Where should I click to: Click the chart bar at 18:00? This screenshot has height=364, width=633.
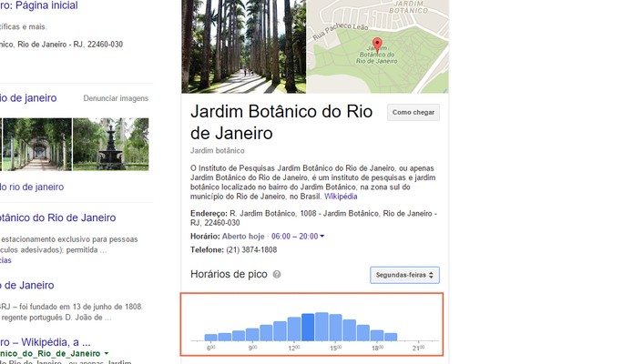pos(377,336)
